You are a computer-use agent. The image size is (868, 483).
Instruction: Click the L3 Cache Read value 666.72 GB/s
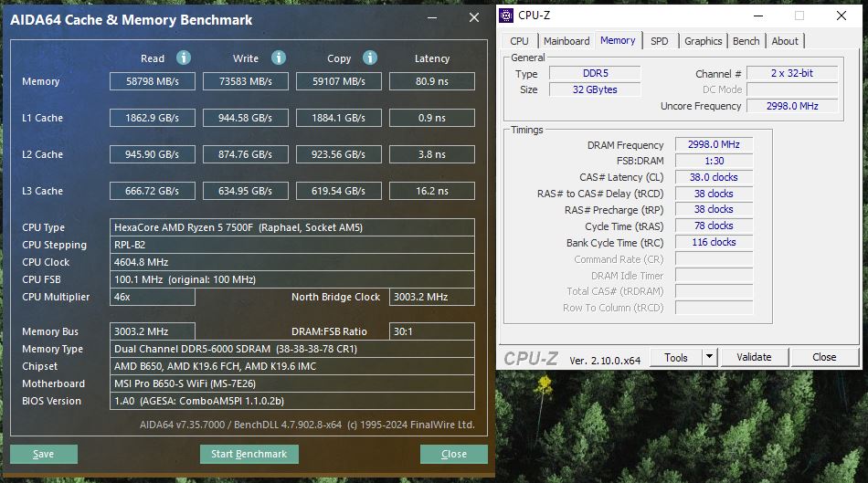coord(153,191)
